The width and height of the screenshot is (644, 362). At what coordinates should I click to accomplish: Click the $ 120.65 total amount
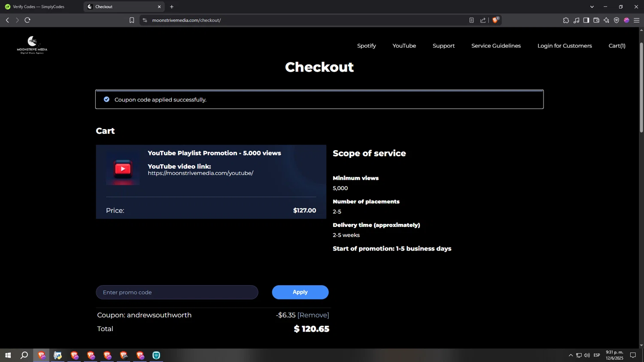click(311, 329)
